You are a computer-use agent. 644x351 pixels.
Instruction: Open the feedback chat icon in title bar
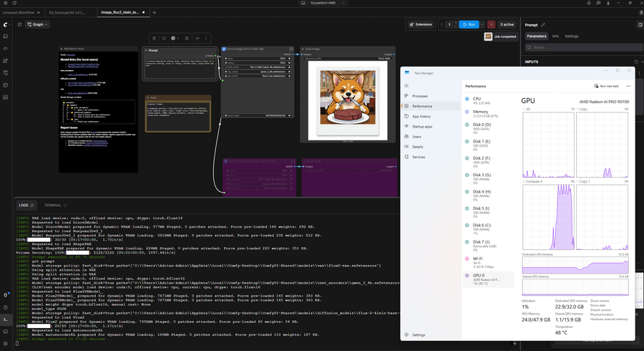click(x=598, y=3)
